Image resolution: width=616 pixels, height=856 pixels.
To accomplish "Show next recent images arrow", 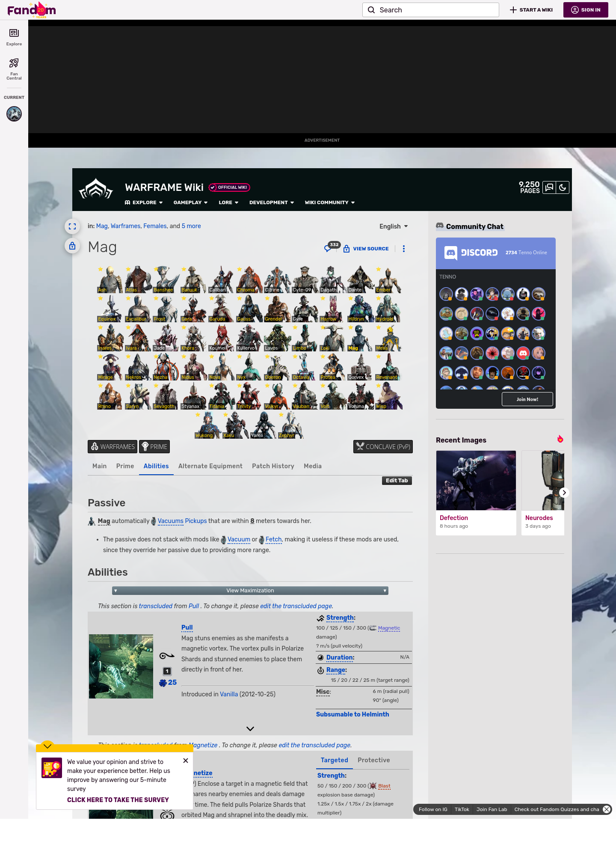I will 564,493.
